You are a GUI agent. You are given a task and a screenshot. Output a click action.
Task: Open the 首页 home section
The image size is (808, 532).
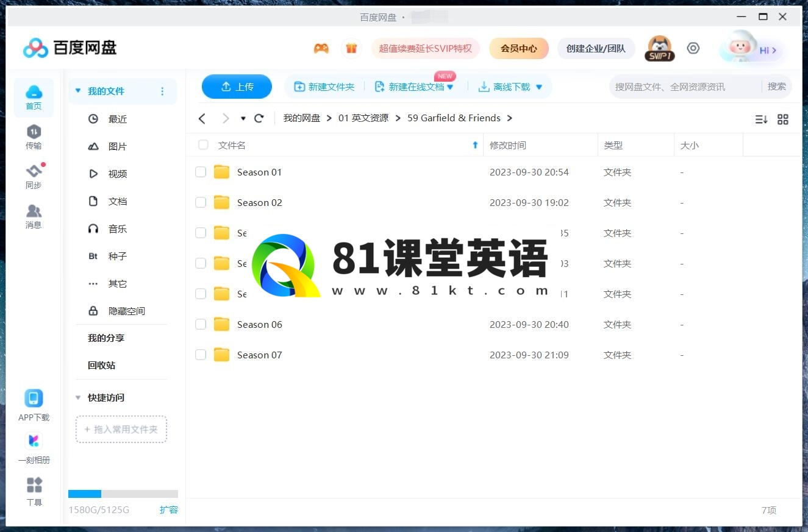(34, 98)
